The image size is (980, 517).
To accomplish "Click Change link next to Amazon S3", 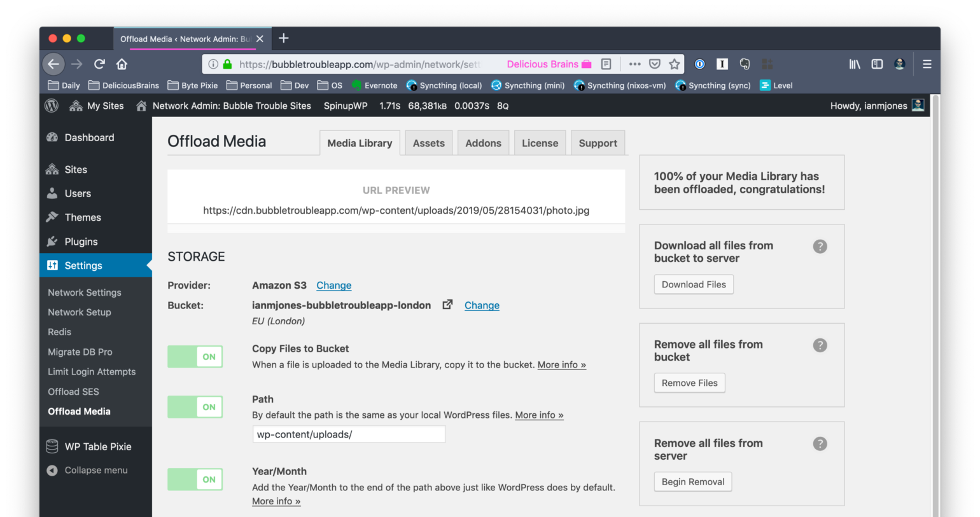I will point(334,286).
